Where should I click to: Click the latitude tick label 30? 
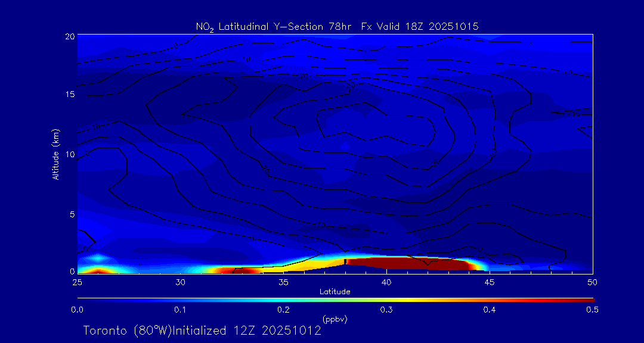click(180, 282)
